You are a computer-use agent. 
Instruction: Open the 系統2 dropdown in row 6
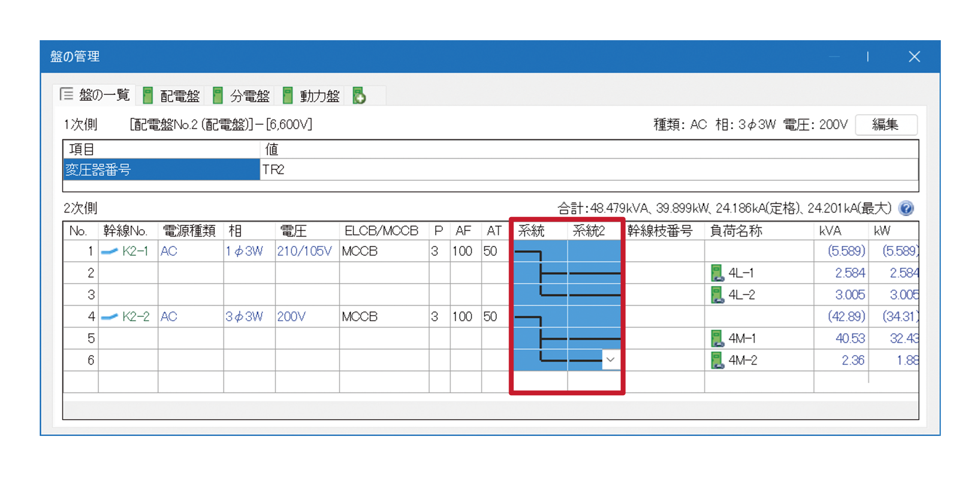click(610, 360)
